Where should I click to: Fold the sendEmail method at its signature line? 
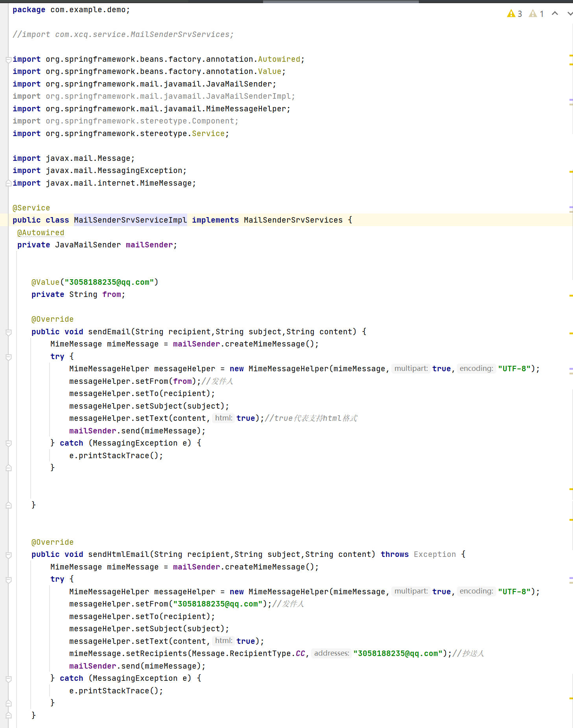tap(8, 332)
